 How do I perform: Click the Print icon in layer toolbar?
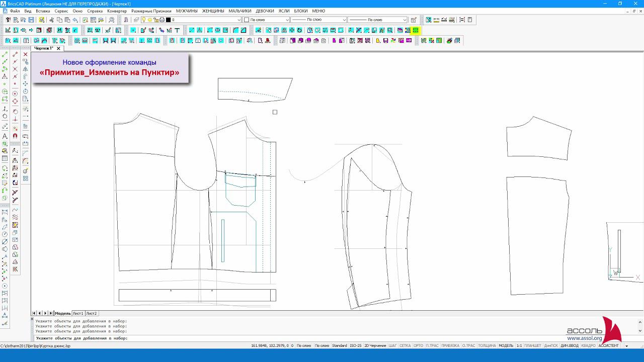162,20
